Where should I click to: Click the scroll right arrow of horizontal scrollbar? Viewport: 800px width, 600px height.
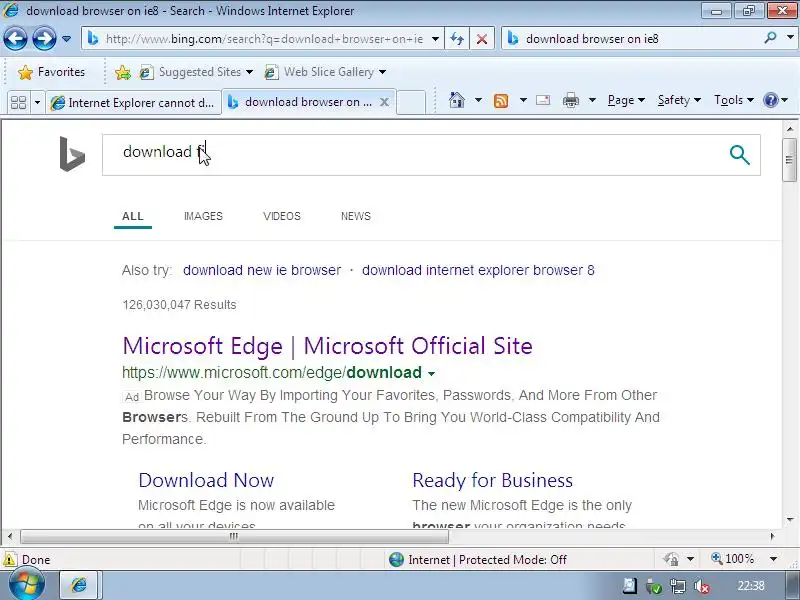pos(772,536)
